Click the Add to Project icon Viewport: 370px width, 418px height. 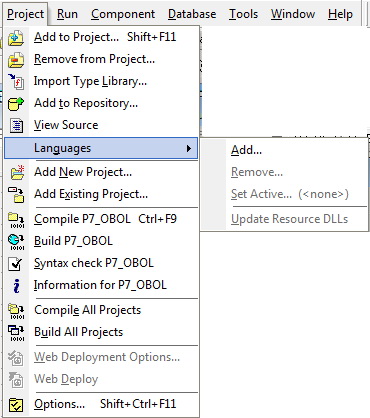click(16, 38)
